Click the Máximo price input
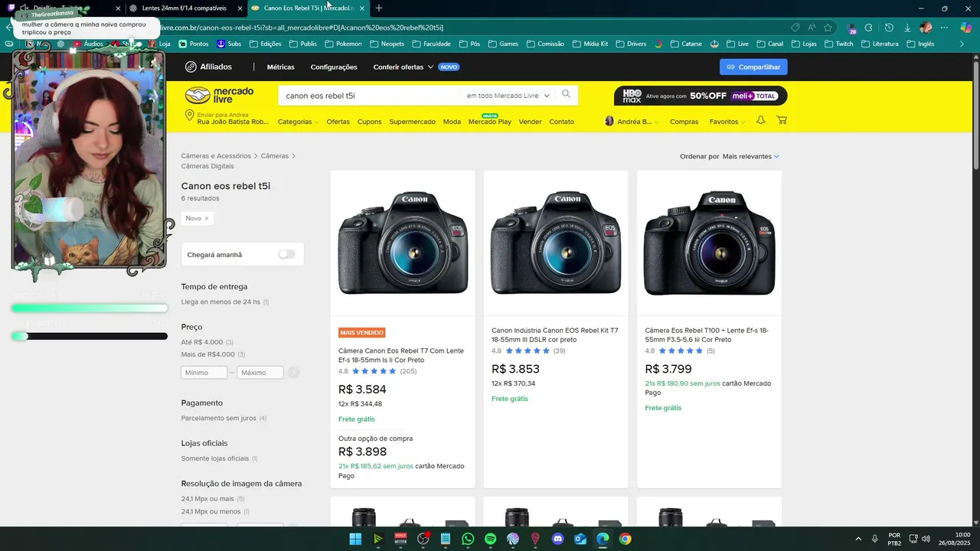The width and height of the screenshot is (980, 551). point(260,373)
